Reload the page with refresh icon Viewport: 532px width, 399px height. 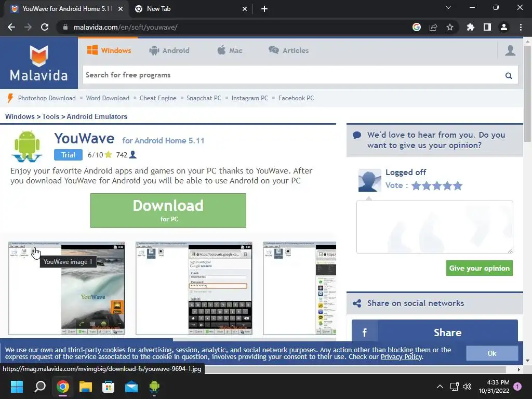click(x=45, y=27)
